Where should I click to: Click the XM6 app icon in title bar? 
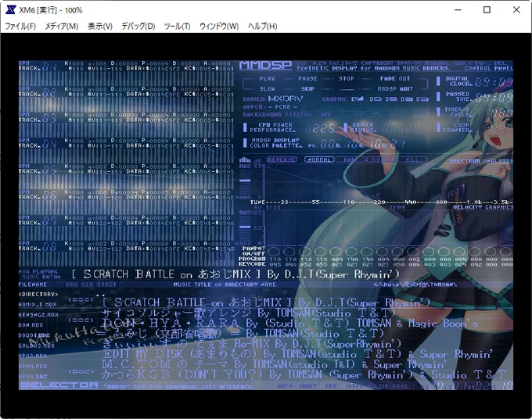click(10, 10)
